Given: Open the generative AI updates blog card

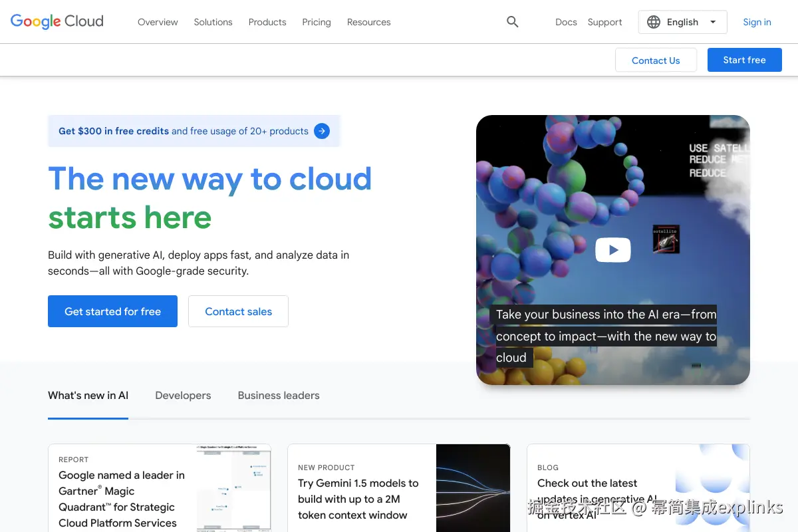Looking at the screenshot, I should [638, 488].
